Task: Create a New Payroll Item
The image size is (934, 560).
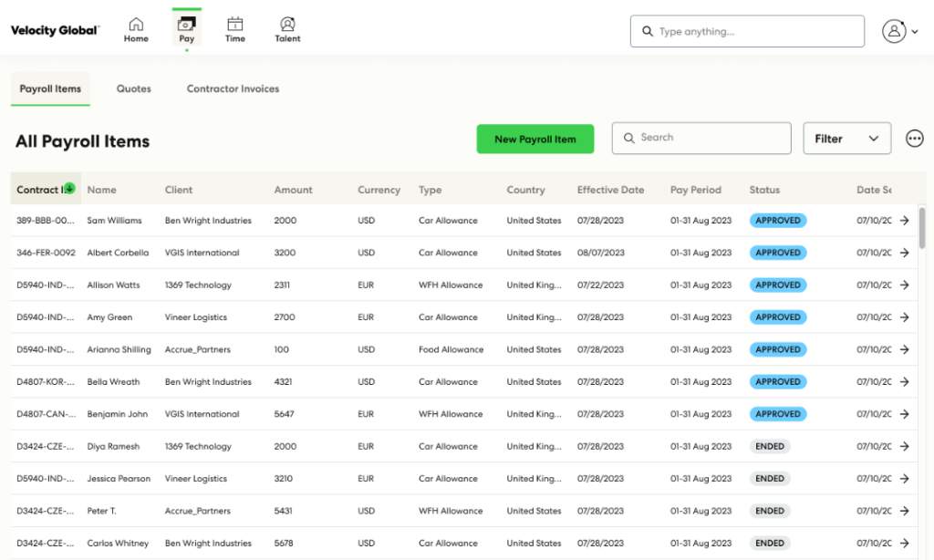Action: pyautogui.click(x=534, y=139)
